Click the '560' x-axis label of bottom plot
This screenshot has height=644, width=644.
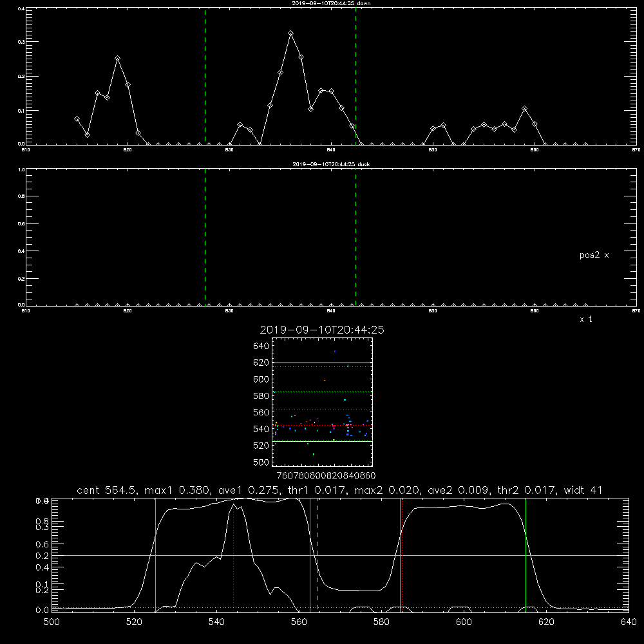point(299,621)
